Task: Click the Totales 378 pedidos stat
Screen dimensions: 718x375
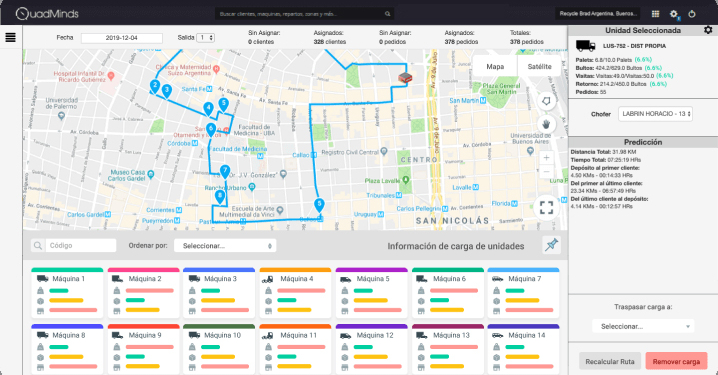Action: pos(527,37)
